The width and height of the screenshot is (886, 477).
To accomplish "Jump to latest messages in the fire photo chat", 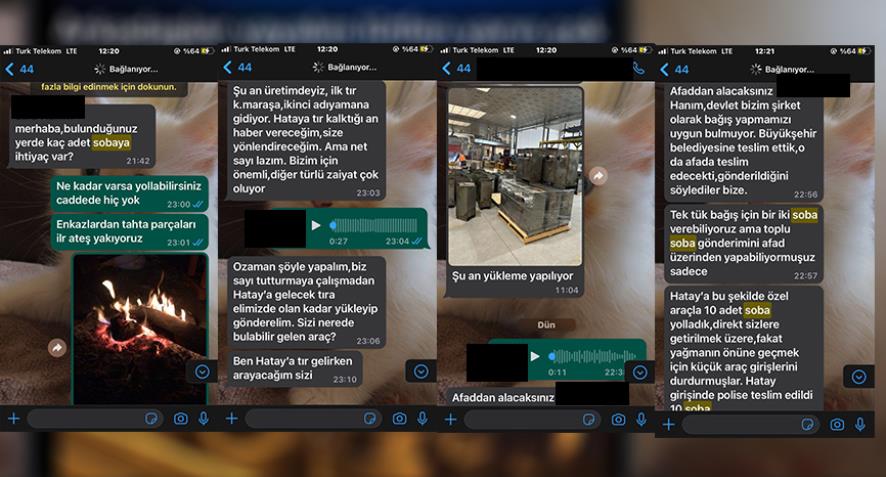I will pos(202,371).
